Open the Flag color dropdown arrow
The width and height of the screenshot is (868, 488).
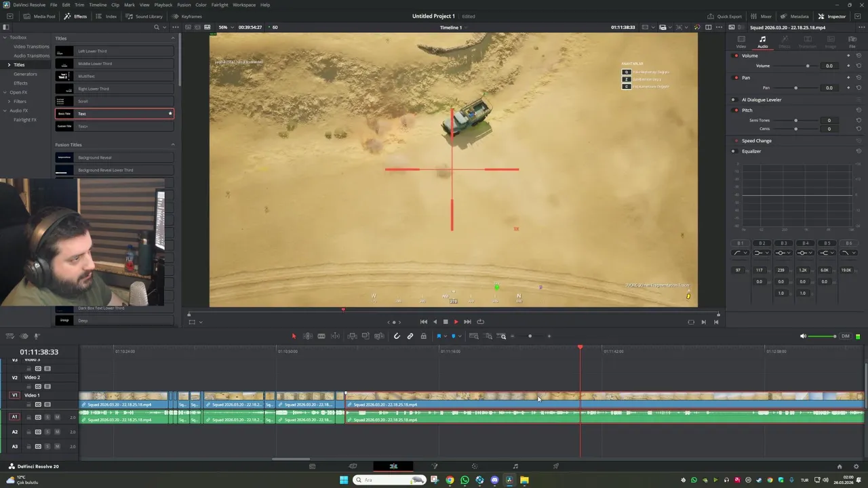(445, 336)
